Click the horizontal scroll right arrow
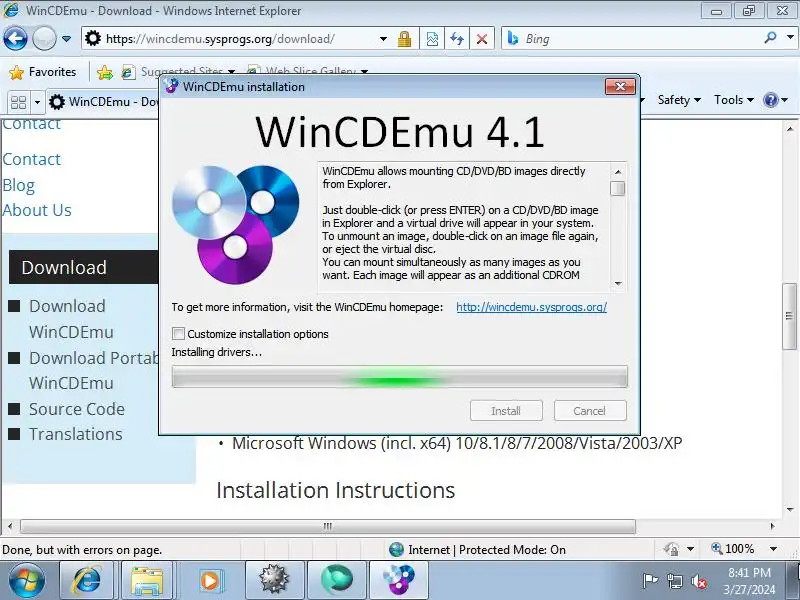This screenshot has height=600, width=800. (x=772, y=526)
